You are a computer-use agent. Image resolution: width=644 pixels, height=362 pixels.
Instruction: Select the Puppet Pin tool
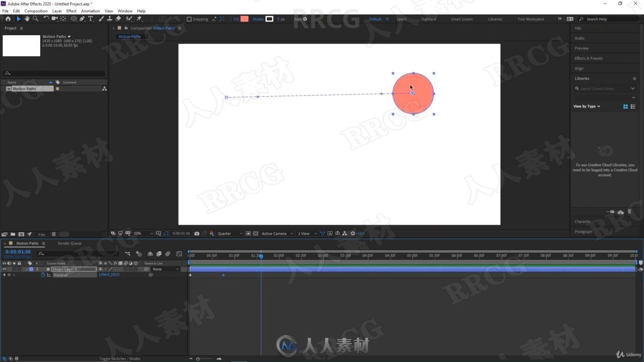139,19
